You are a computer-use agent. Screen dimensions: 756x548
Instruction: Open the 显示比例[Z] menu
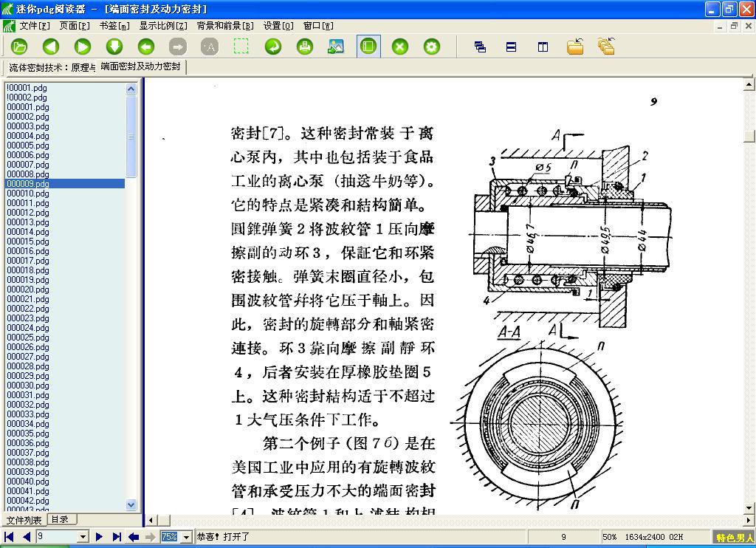point(163,26)
